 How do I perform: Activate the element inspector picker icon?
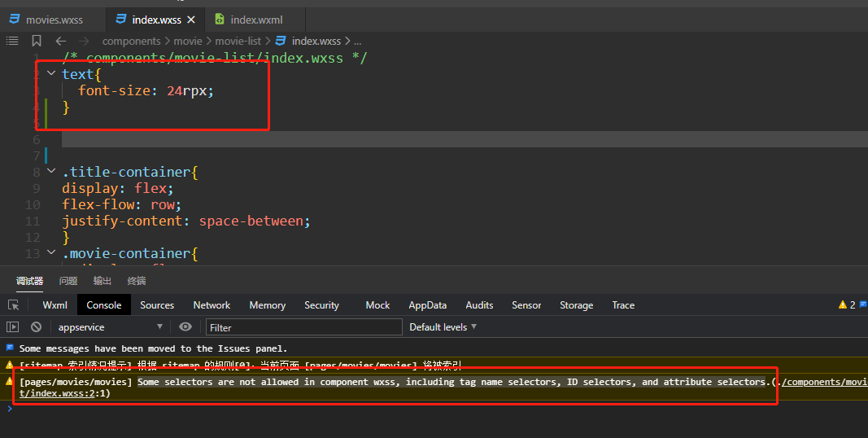14,305
